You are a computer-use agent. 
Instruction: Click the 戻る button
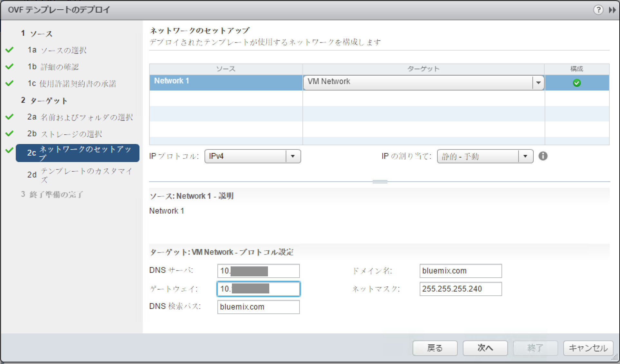(x=435, y=348)
